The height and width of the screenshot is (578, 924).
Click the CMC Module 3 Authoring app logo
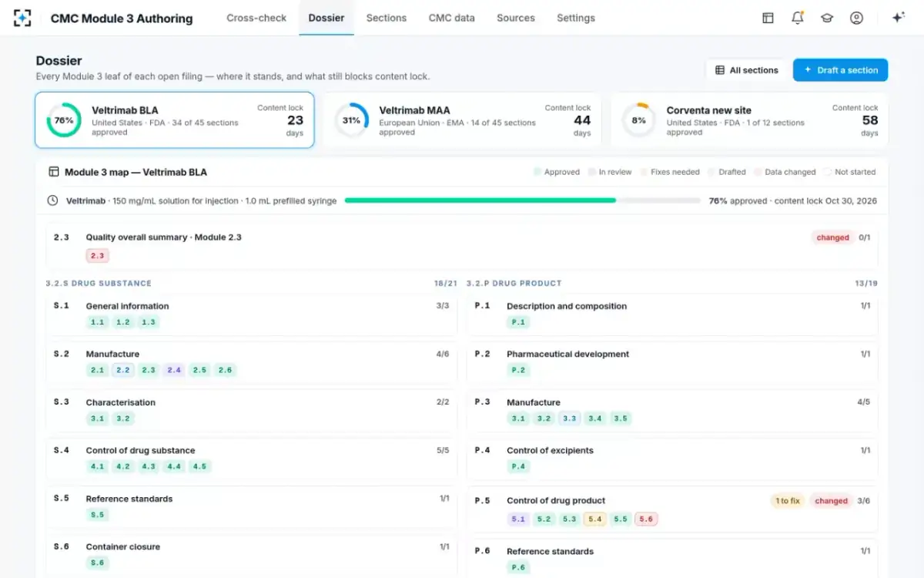point(22,18)
